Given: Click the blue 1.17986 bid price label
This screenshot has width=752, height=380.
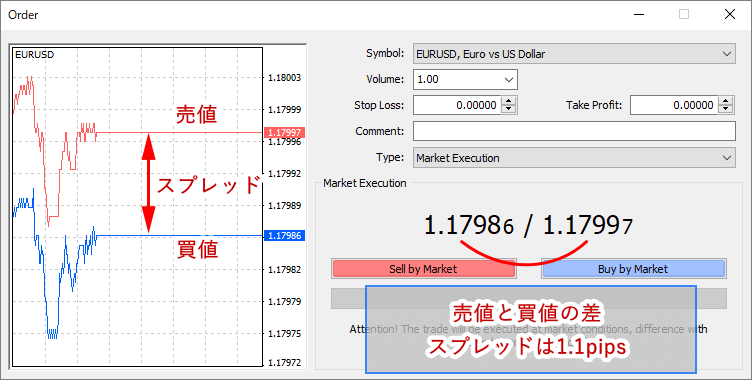Looking at the screenshot, I should pos(285,236).
